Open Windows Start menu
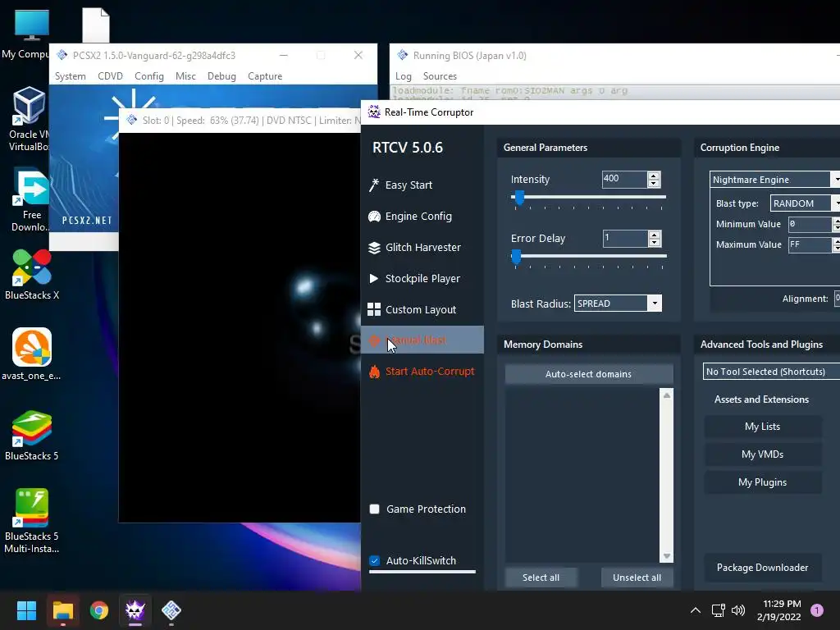 pyautogui.click(x=26, y=610)
